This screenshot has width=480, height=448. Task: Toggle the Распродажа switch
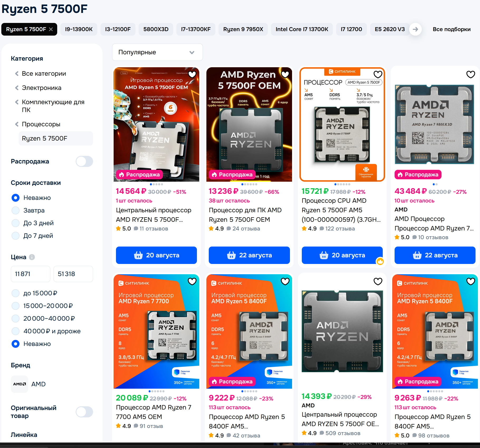pos(84,161)
